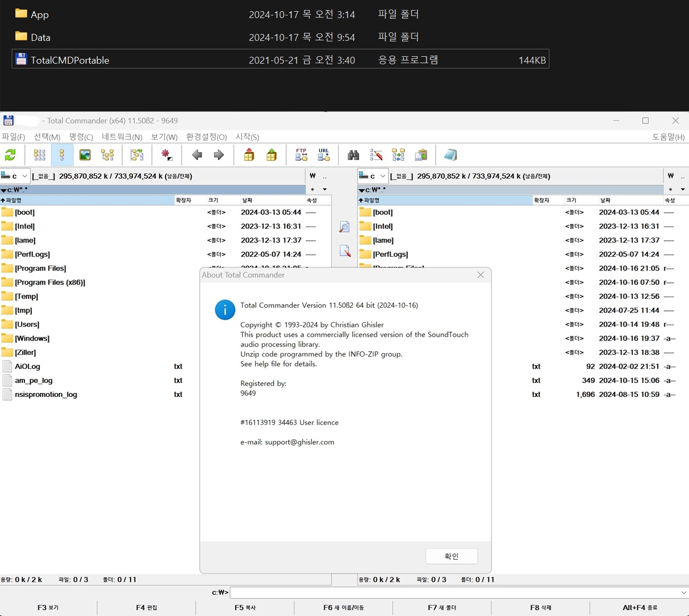Sort left panel by 파일명 column header
689x616 pixels.
87,200
